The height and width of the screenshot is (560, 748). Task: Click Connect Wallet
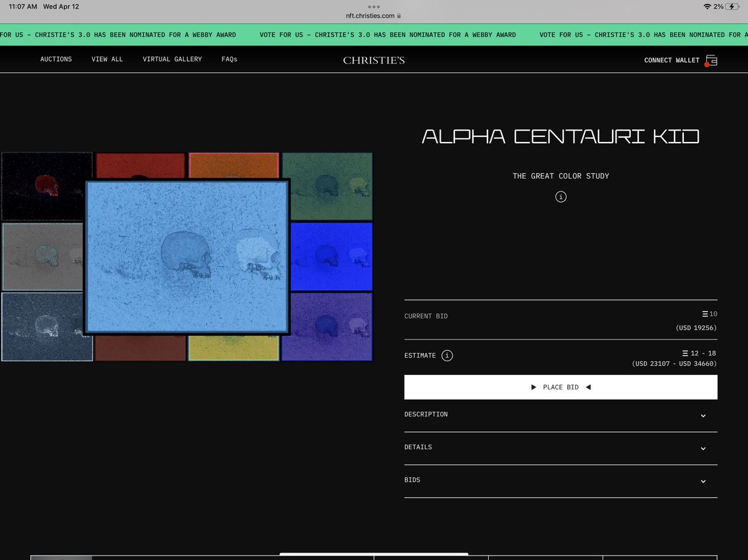672,60
